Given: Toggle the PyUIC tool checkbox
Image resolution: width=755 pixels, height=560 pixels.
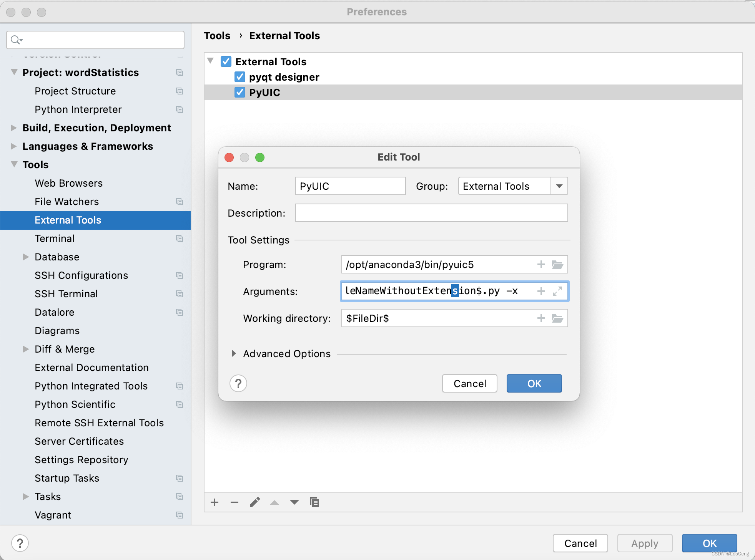Looking at the screenshot, I should click(240, 93).
